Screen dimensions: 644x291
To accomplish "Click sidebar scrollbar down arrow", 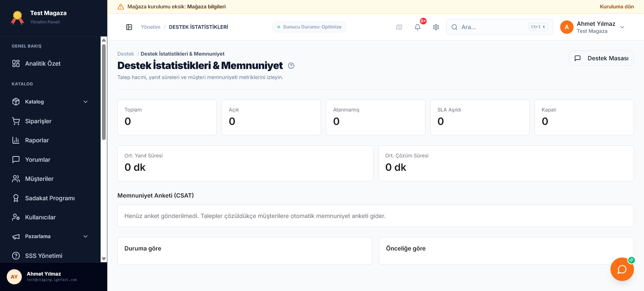I will point(104,259).
